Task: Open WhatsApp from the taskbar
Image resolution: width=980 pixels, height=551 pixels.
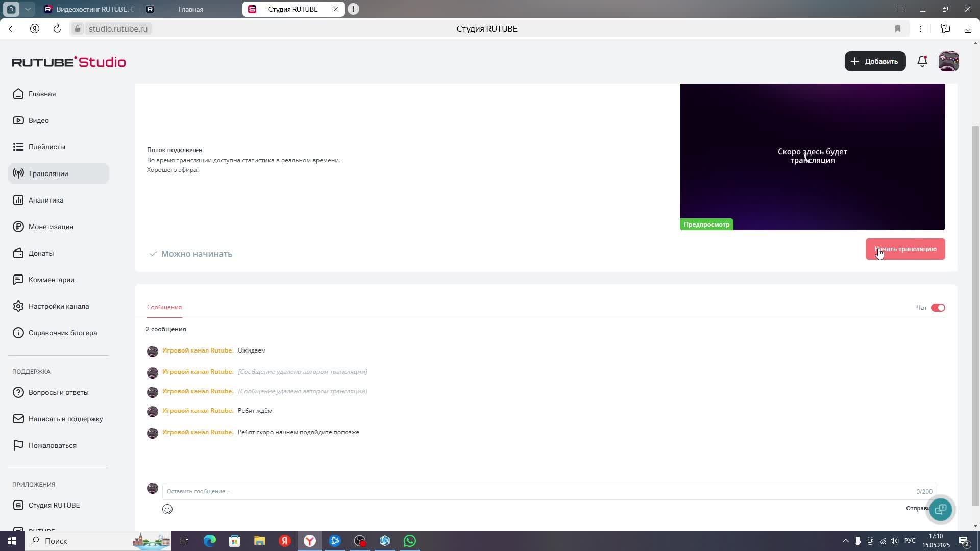Action: 410,541
